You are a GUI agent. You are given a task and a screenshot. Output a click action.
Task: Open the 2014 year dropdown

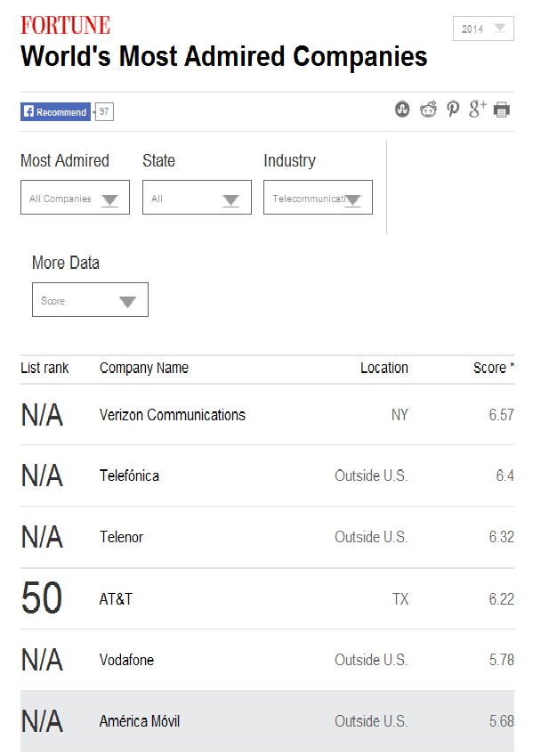(x=483, y=28)
